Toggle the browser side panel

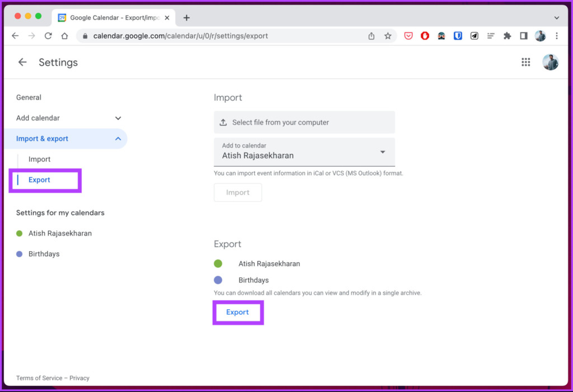pyautogui.click(x=524, y=36)
